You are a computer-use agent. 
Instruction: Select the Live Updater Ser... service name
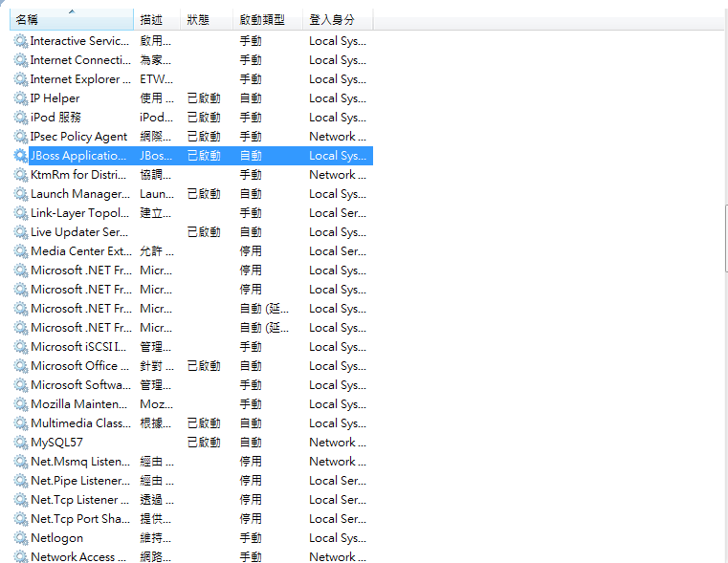[x=79, y=232]
